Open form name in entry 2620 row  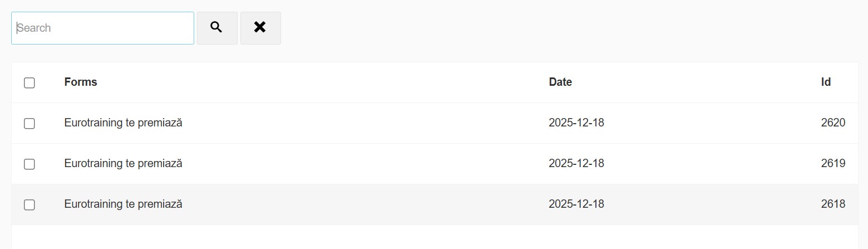123,123
